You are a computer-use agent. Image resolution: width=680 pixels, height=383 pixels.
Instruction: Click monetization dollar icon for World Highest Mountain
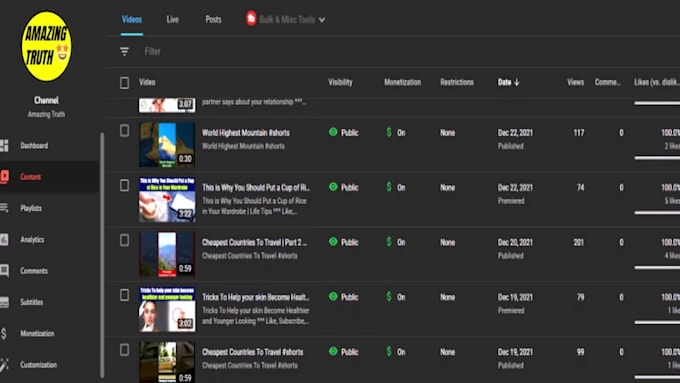389,132
